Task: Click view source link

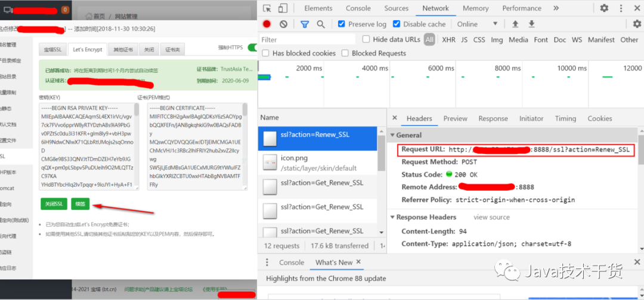Action: pyautogui.click(x=491, y=217)
